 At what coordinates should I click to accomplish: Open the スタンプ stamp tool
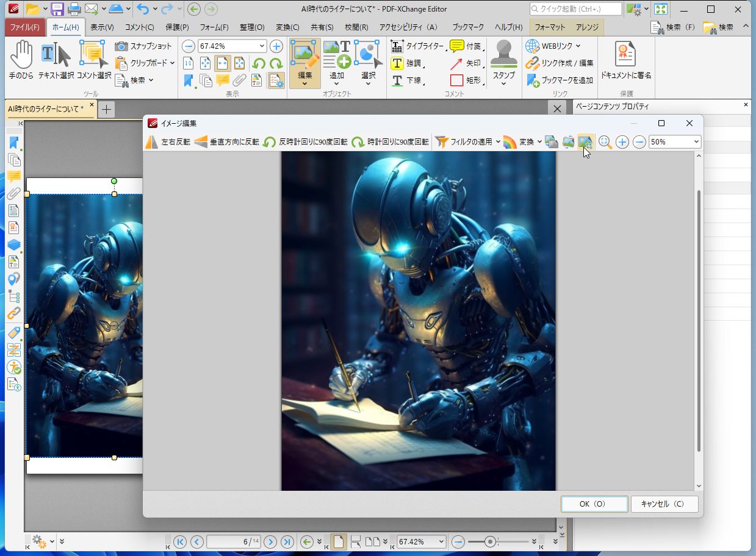(504, 63)
